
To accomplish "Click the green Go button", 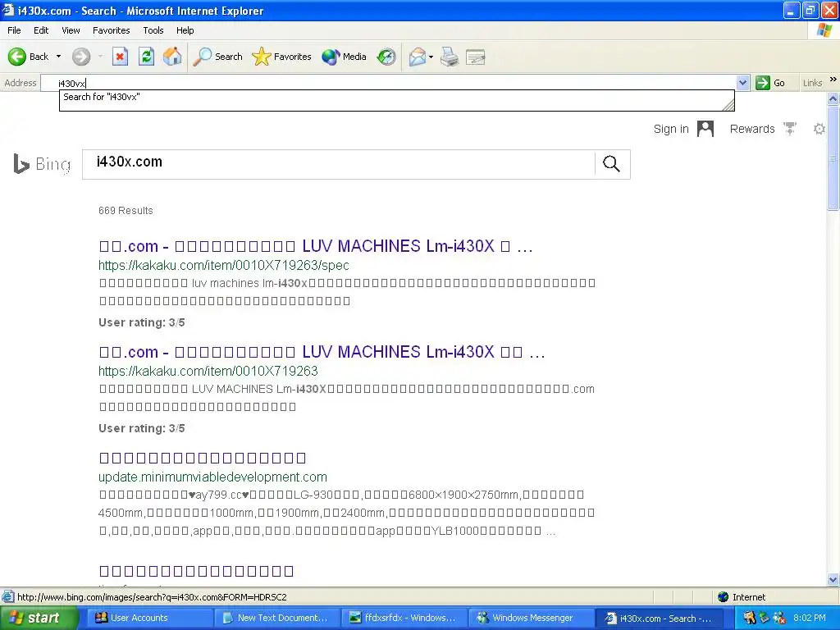I will (770, 83).
